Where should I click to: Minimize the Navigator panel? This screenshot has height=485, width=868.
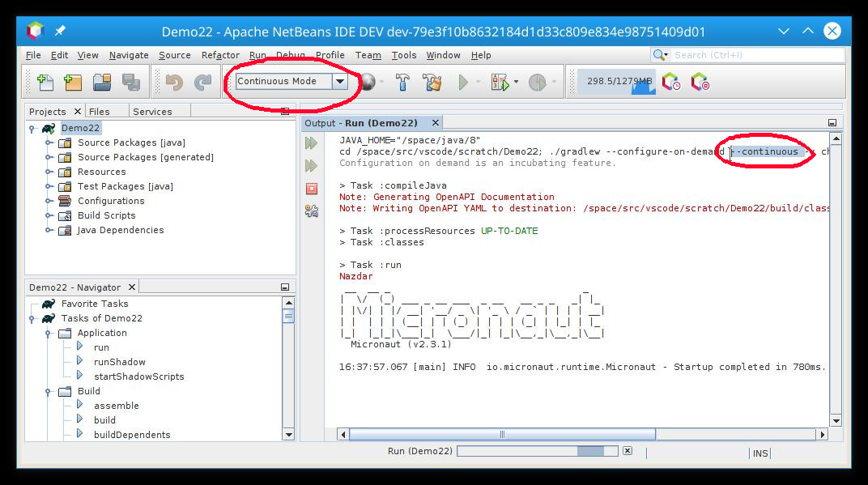(285, 287)
